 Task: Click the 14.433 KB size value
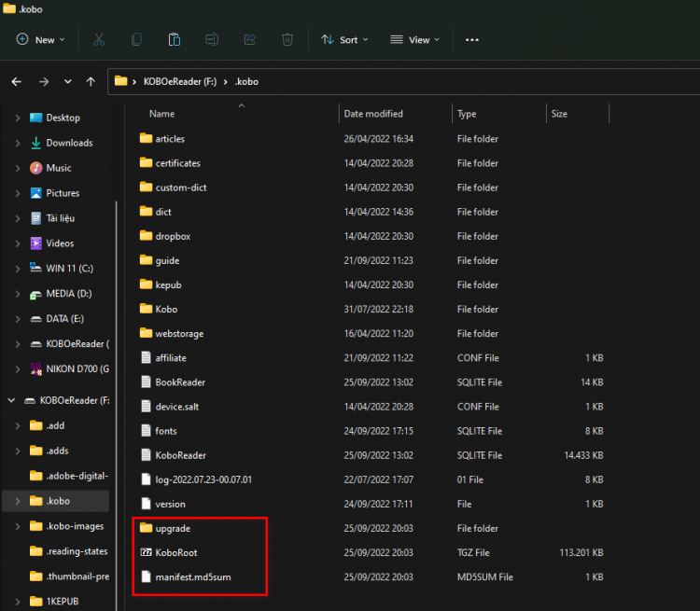pos(583,455)
